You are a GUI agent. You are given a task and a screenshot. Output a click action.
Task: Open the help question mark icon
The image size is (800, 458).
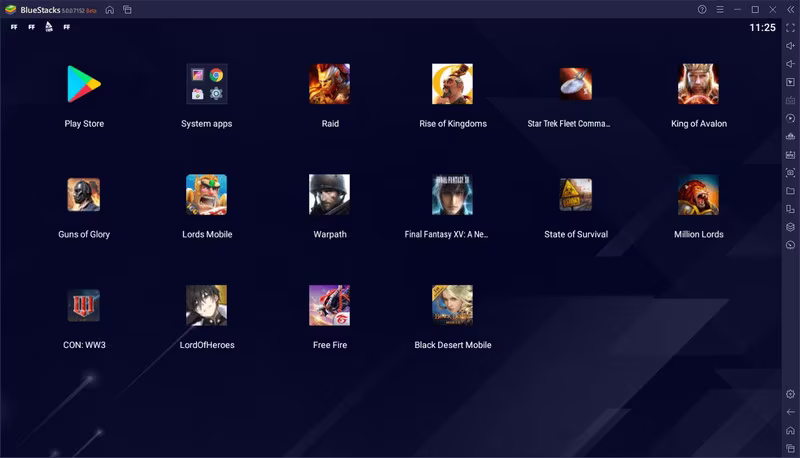coord(702,10)
